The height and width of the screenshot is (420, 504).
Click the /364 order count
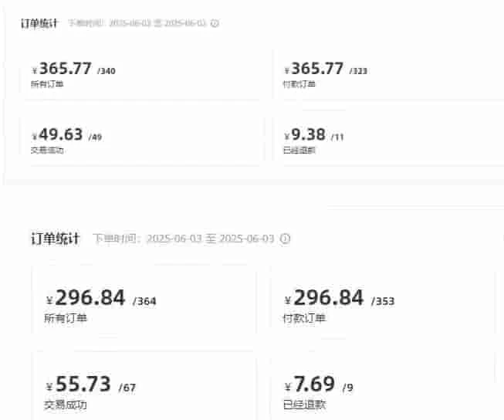pos(144,301)
